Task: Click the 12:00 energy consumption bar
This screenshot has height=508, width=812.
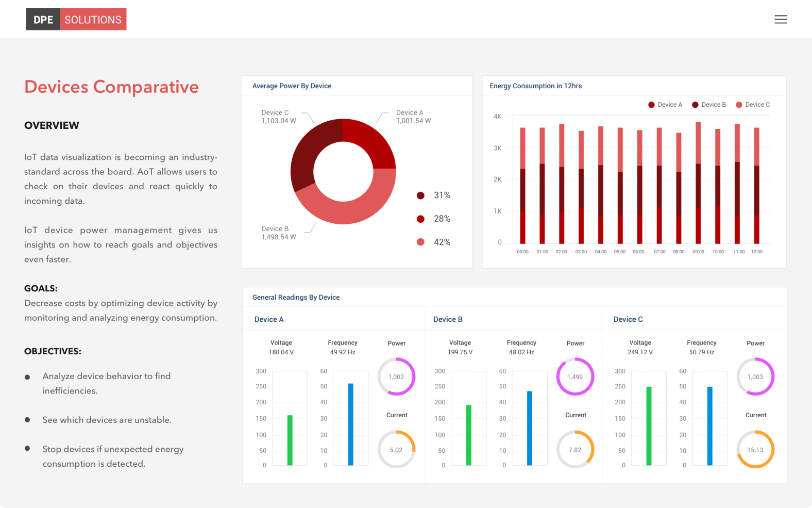Action: 756,186
